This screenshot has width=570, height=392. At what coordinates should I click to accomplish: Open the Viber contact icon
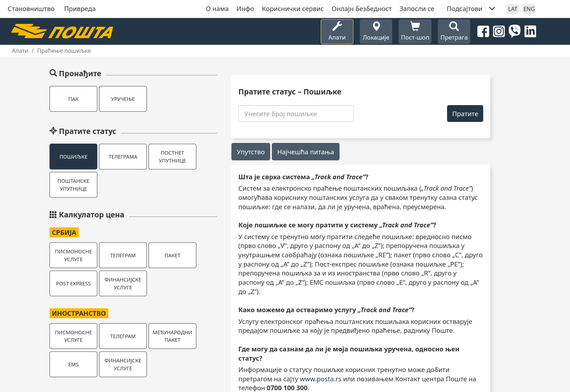coord(514,31)
